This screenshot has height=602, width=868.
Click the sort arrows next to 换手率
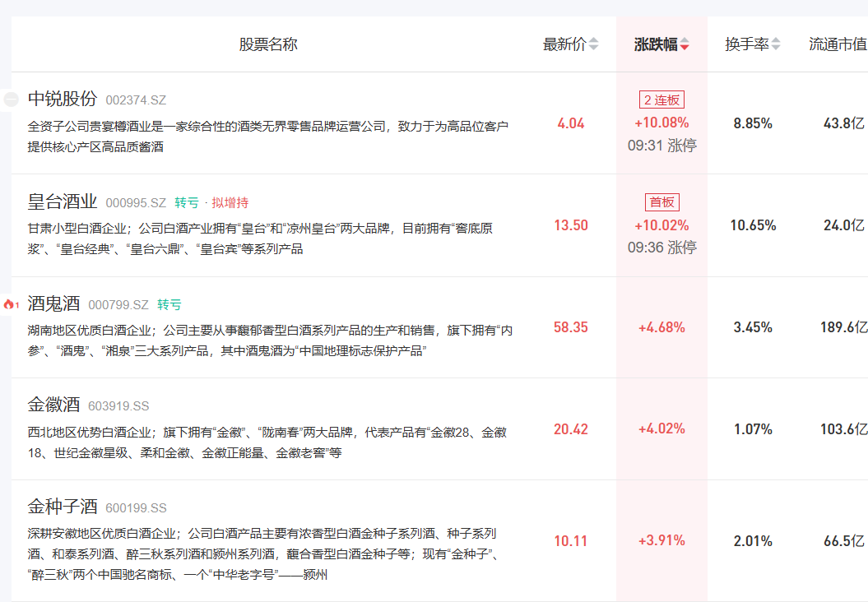click(x=776, y=44)
